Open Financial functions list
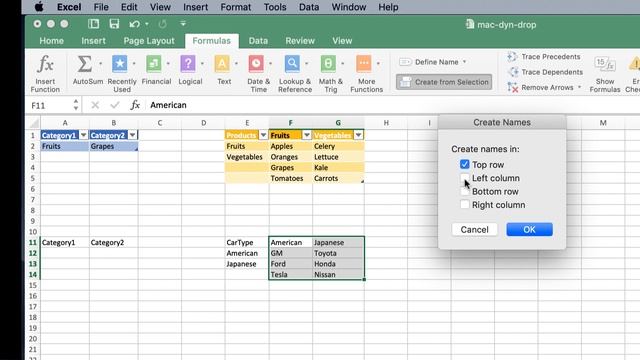 click(156, 70)
